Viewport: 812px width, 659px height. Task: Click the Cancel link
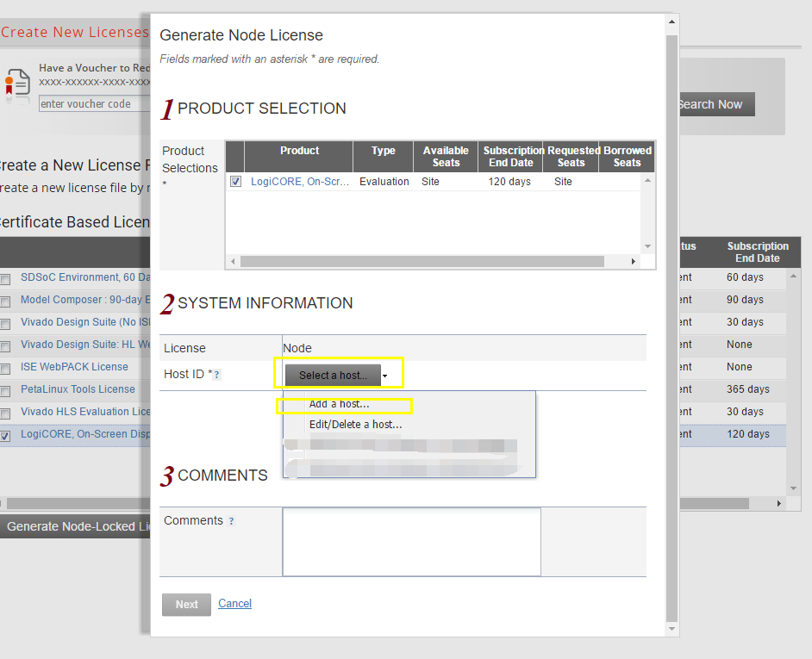[234, 603]
